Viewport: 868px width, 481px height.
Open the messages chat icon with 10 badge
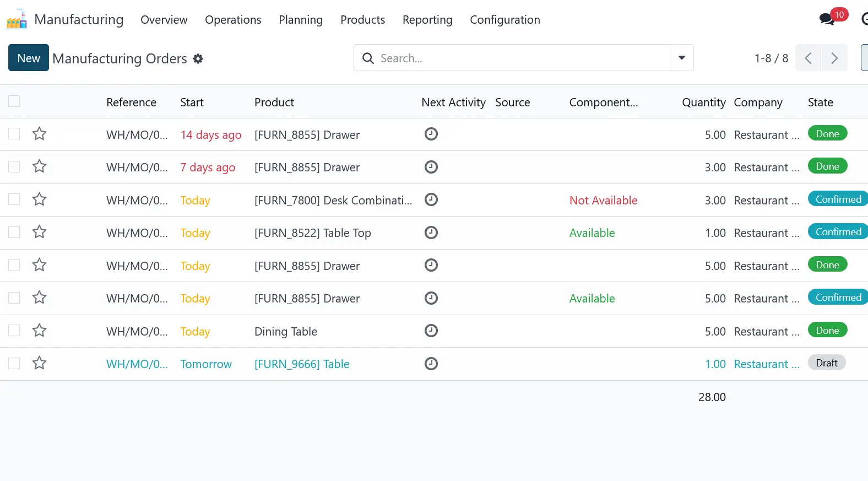[x=827, y=19]
